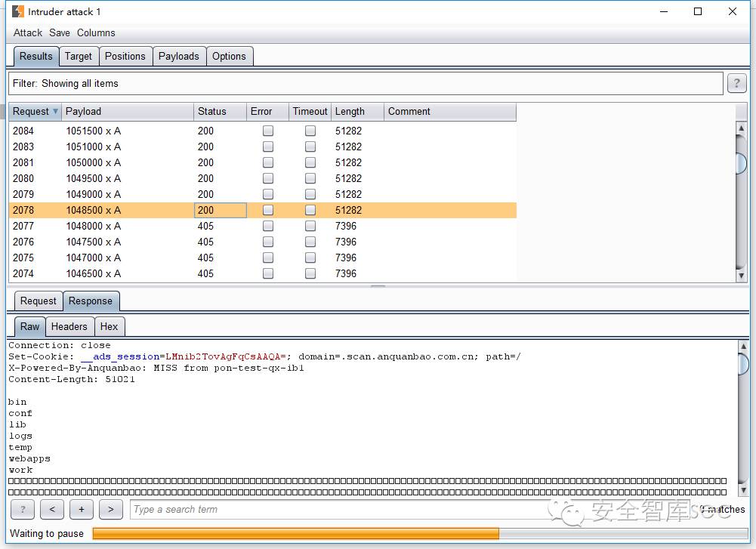
Task: Toggle Error checkbox for request 2080
Action: (268, 178)
